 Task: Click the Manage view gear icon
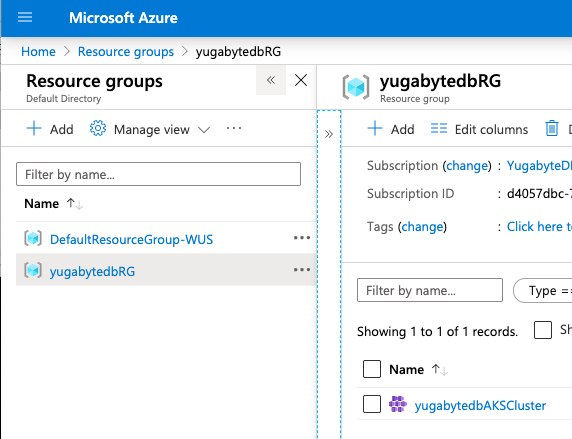click(x=98, y=128)
